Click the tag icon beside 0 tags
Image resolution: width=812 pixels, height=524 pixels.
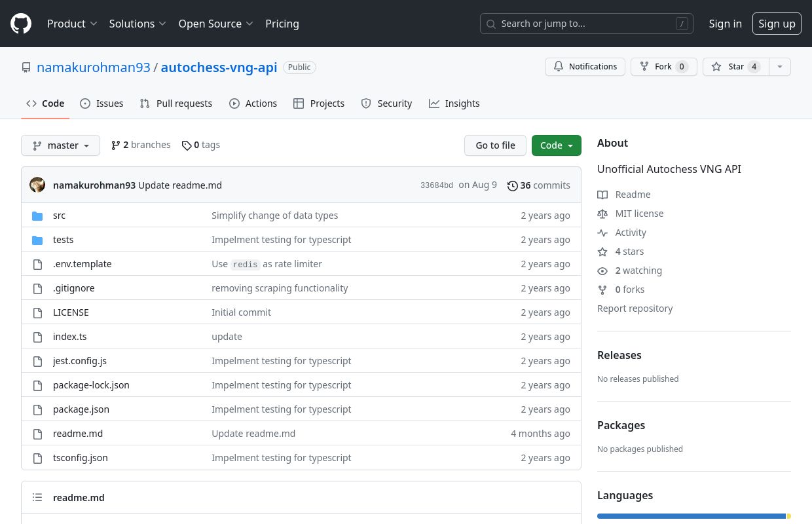tap(187, 145)
